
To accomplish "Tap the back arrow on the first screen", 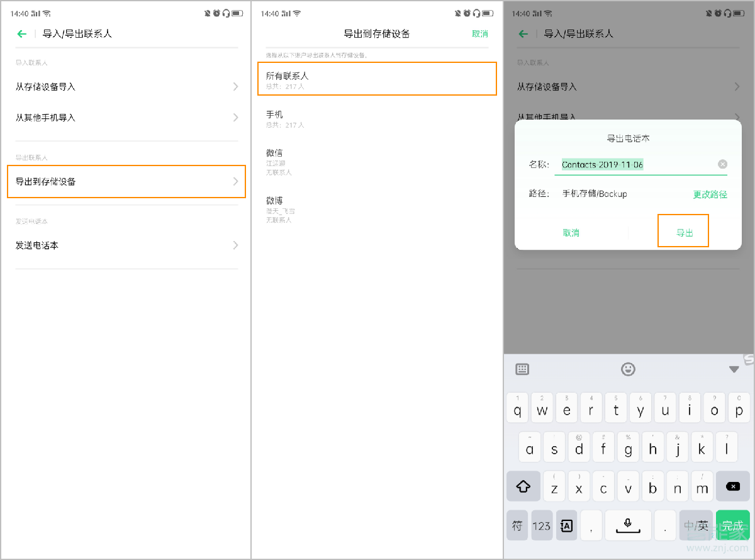I will 21,34.
